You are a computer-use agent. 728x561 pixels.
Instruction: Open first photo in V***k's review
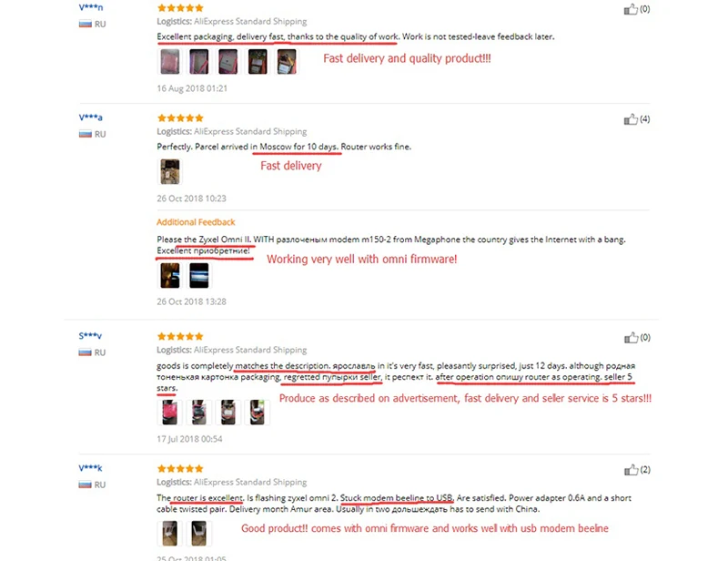click(x=170, y=533)
